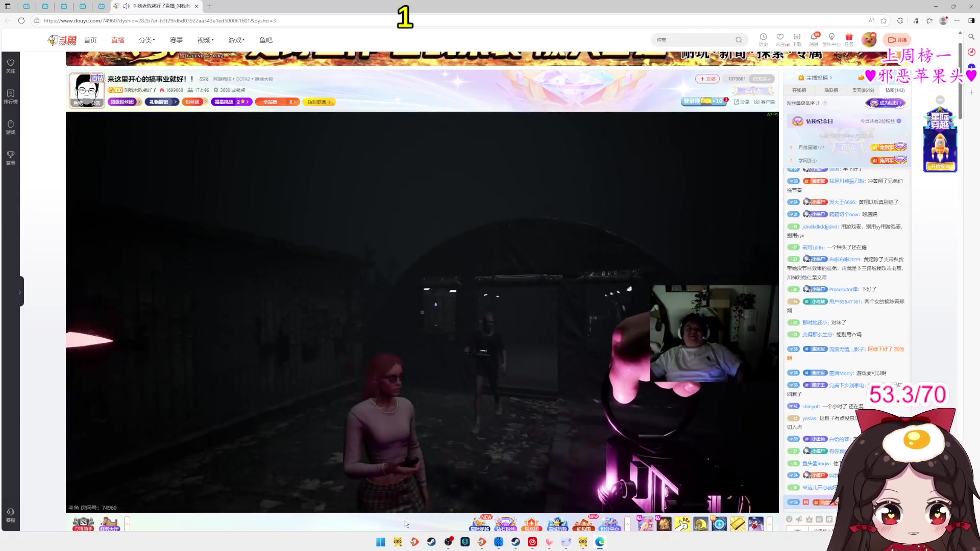The height and width of the screenshot is (551, 980).
Task: Open the 礼物展馆 badge
Action: coord(162,102)
